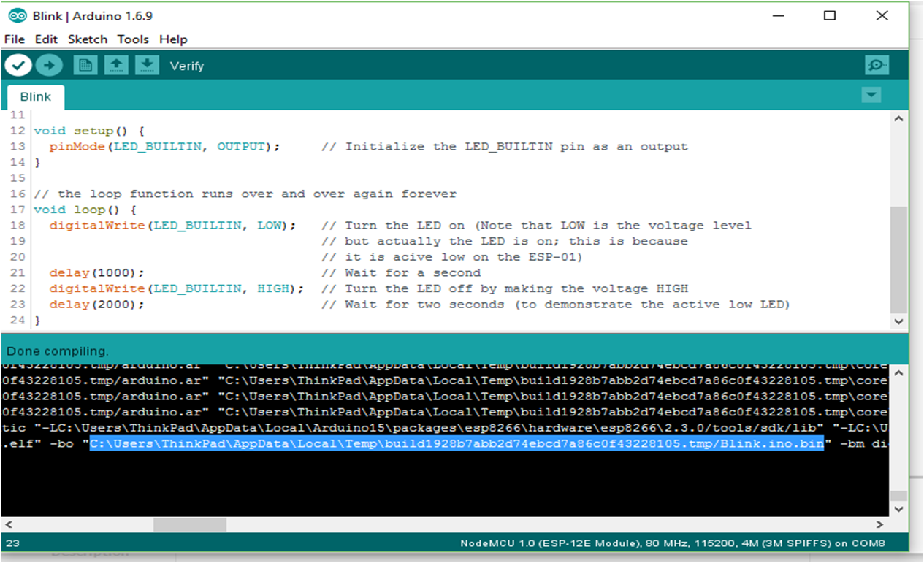The height and width of the screenshot is (563, 924).
Task: Click the Upload arrow icon
Action: pos(49,66)
